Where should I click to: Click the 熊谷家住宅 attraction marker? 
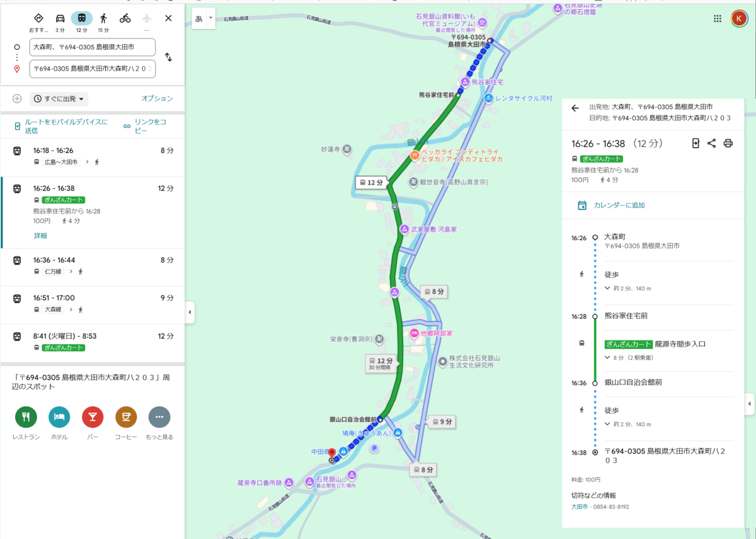(x=466, y=82)
